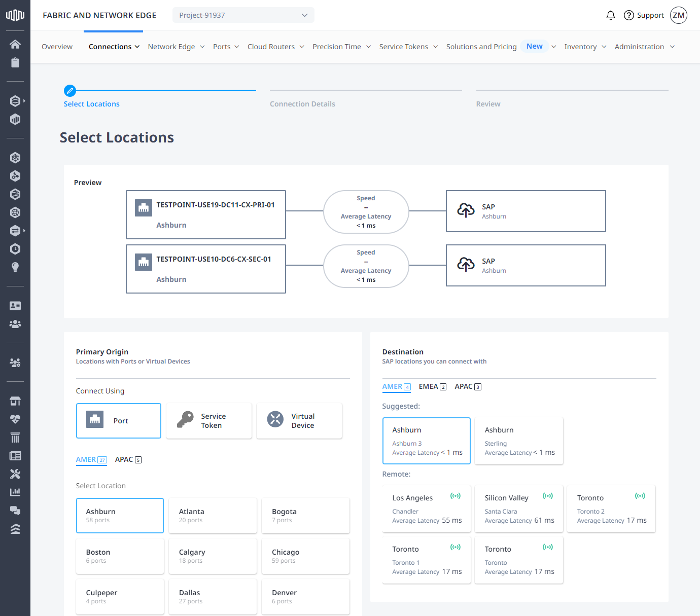
Task: Expand the Administration menu
Action: (645, 47)
